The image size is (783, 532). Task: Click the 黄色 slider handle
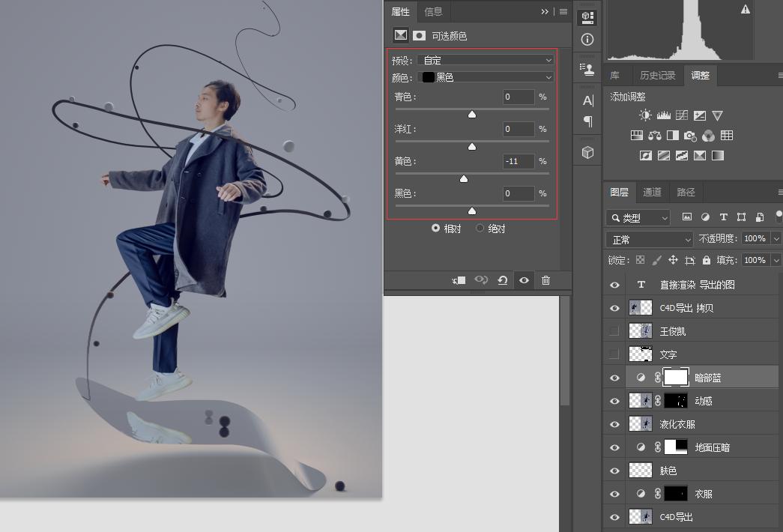(x=464, y=179)
